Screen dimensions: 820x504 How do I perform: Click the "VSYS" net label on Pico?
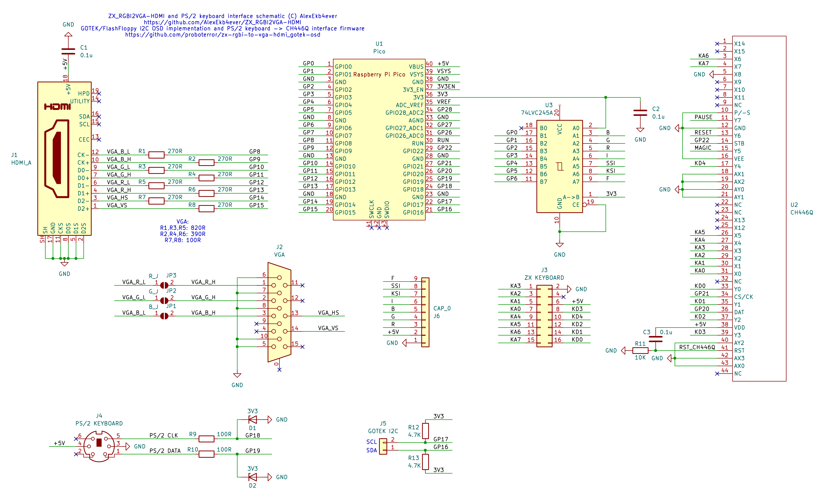[x=444, y=71]
